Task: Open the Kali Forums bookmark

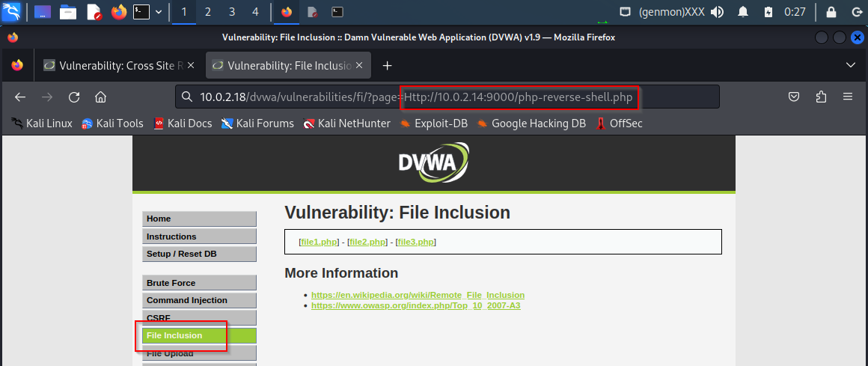Action: click(257, 123)
